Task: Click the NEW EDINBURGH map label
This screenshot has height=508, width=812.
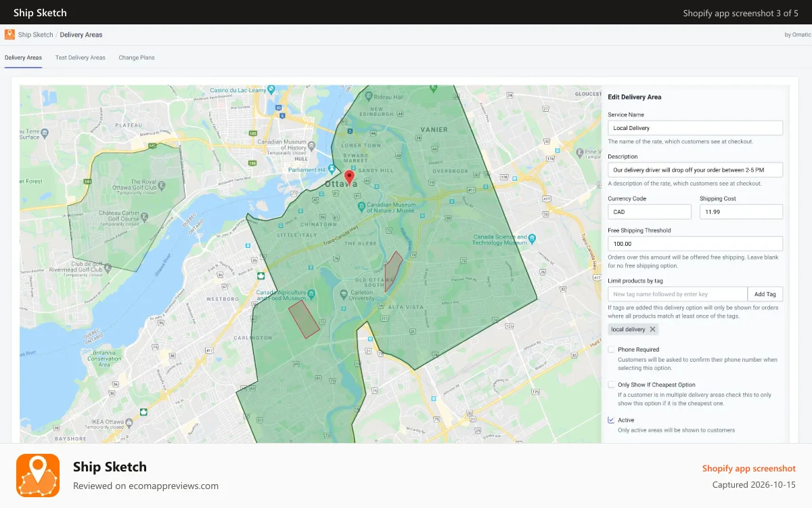Action: click(377, 112)
